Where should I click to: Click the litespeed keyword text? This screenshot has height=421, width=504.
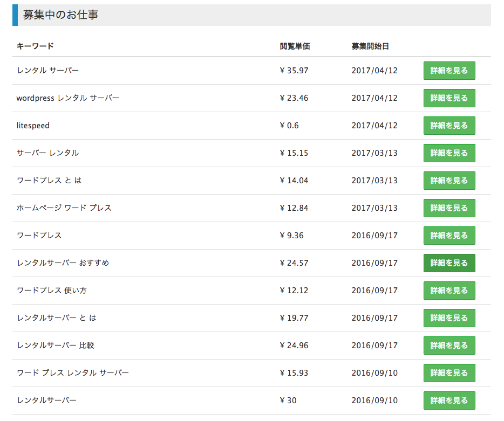coord(33,126)
